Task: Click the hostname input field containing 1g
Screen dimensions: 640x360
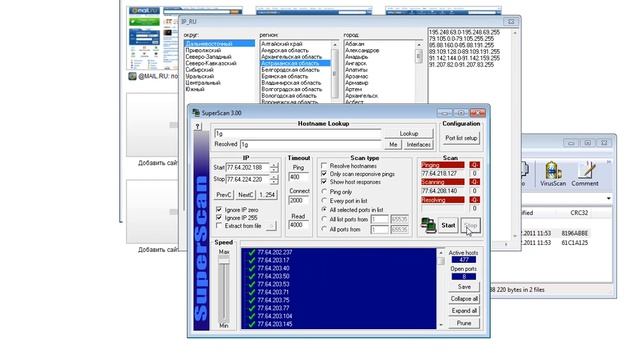Action: click(298, 133)
